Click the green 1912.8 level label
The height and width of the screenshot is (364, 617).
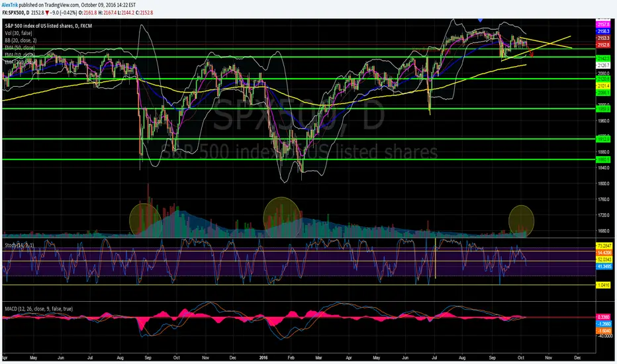603,139
